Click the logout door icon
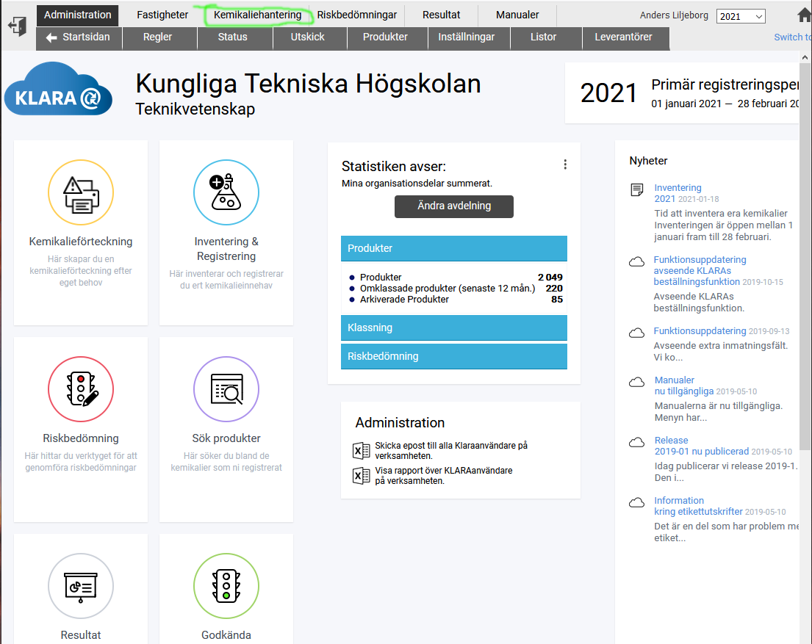Screen dimensions: 812x644 [18, 26]
